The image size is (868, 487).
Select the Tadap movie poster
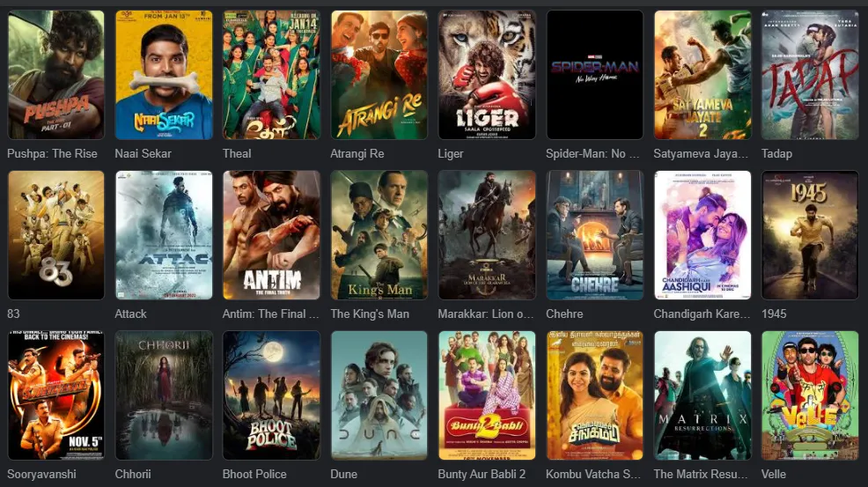(810, 75)
